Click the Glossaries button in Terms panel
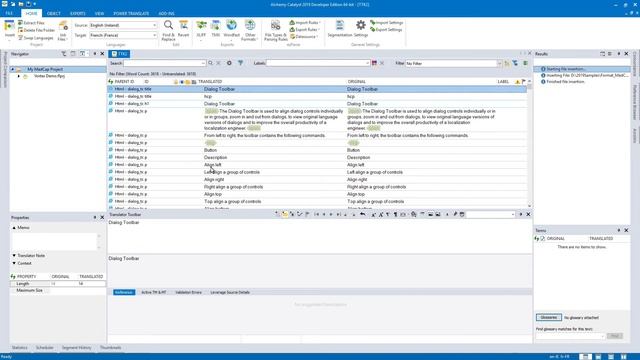The height and width of the screenshot is (360, 640). coord(549,318)
